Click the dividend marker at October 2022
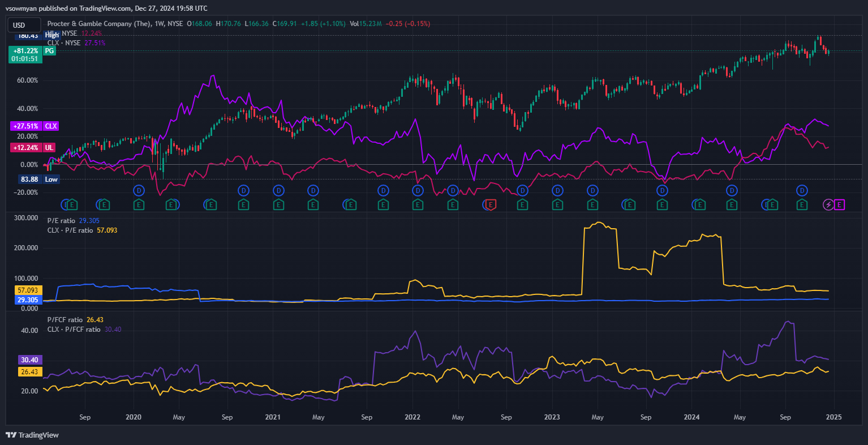 pyautogui.click(x=522, y=190)
